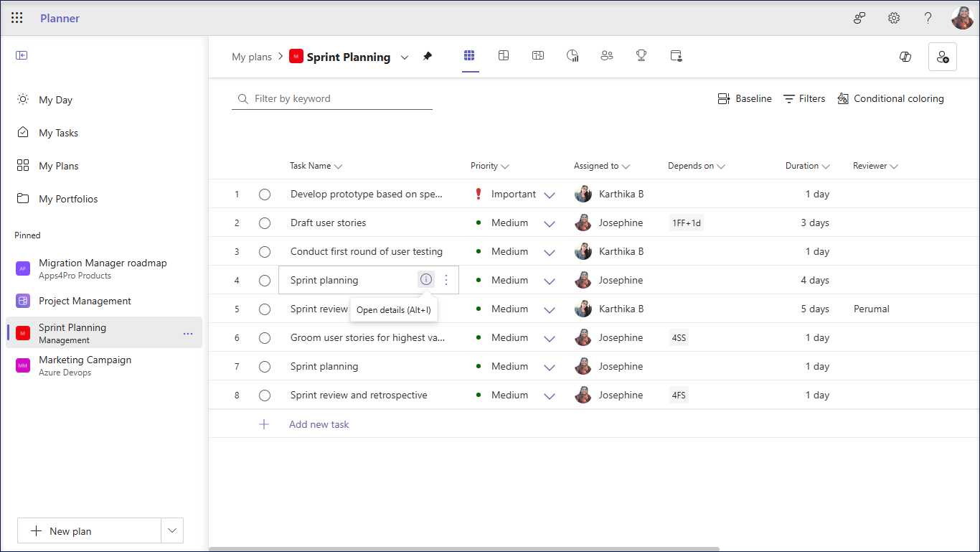980x552 pixels.
Task: Open the Timeline view icon
Action: [538, 55]
